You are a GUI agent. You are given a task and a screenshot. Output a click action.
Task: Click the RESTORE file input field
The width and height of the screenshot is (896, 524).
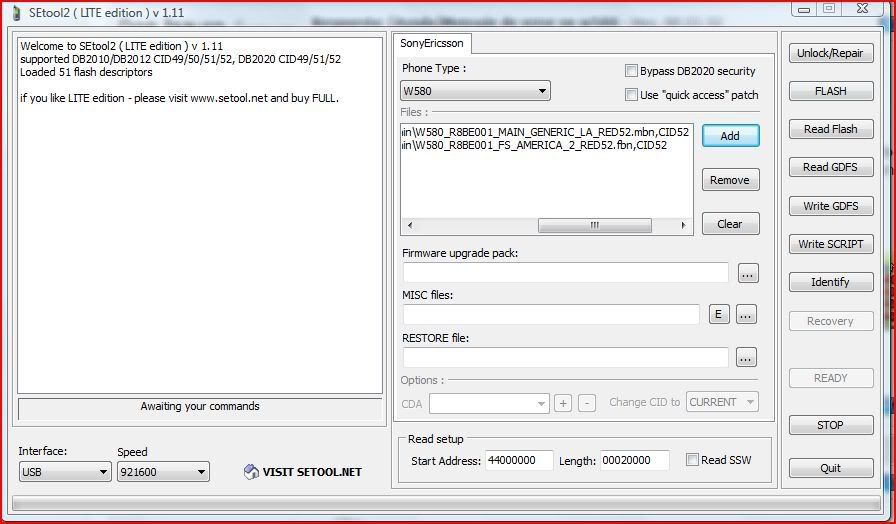[x=566, y=358]
